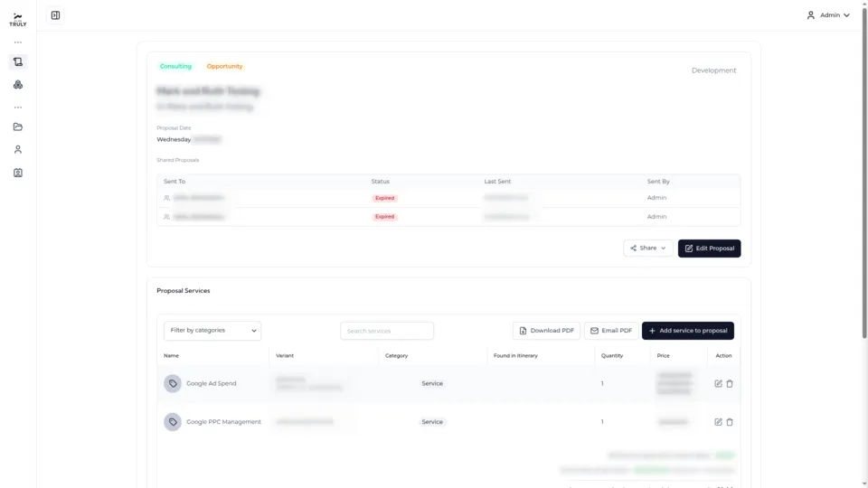Click the Google Ad Spend tag icon
This screenshot has width=868, height=488.
coord(173,383)
